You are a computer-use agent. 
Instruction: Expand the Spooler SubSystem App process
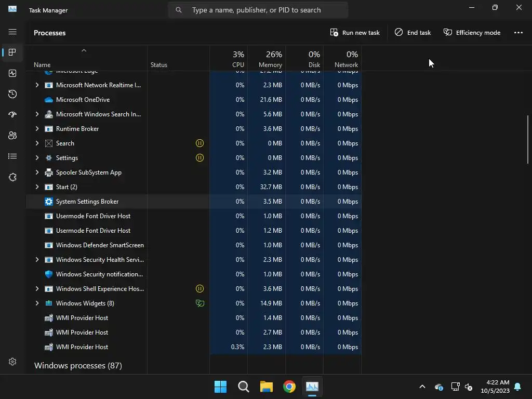37,172
